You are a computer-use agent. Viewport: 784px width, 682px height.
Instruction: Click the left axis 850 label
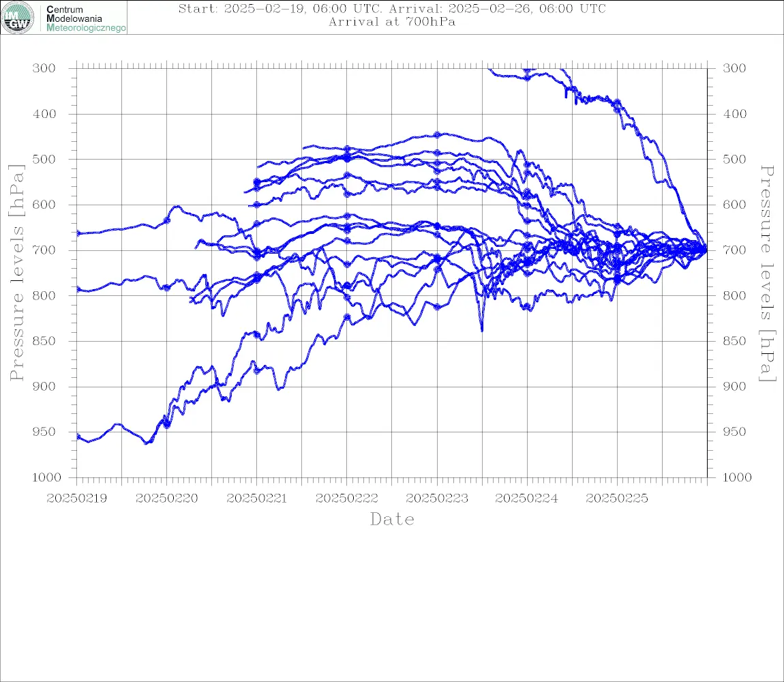pyautogui.click(x=44, y=341)
